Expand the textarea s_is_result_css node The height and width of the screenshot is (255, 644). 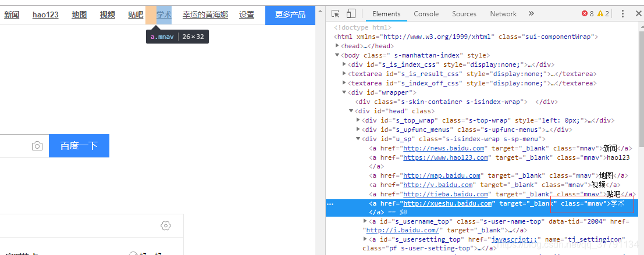click(x=344, y=74)
